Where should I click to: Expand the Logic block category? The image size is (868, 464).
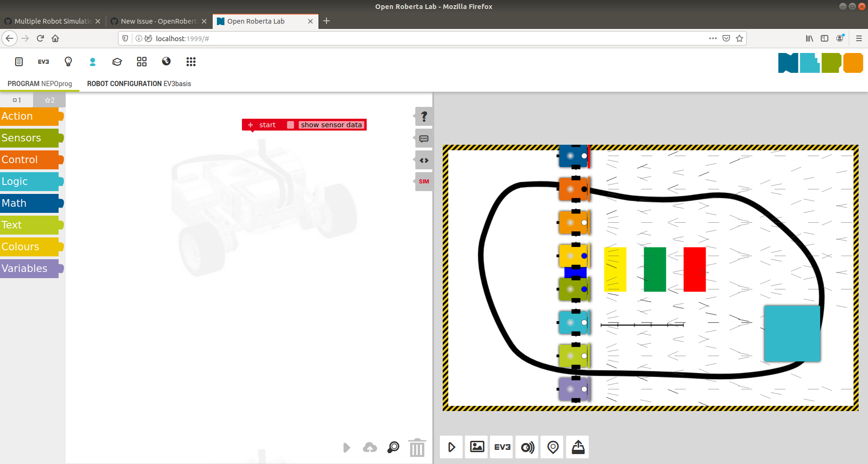[15, 181]
